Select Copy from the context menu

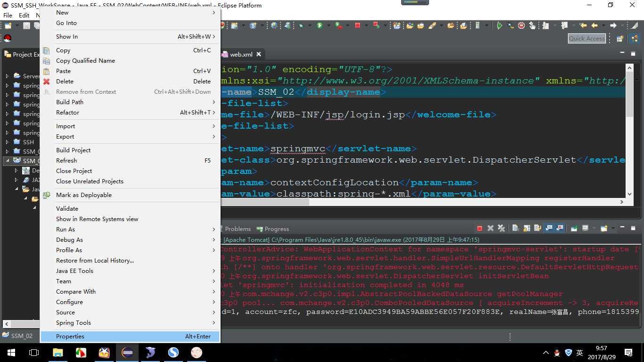point(131,50)
